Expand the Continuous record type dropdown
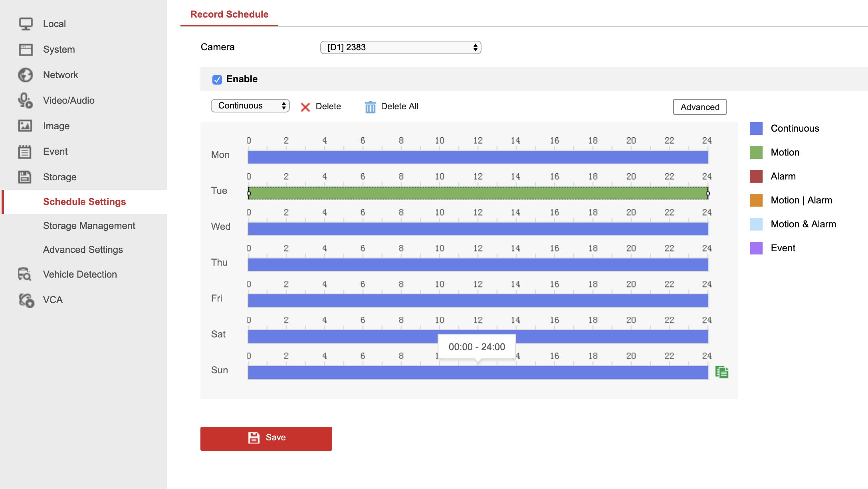 (x=250, y=106)
